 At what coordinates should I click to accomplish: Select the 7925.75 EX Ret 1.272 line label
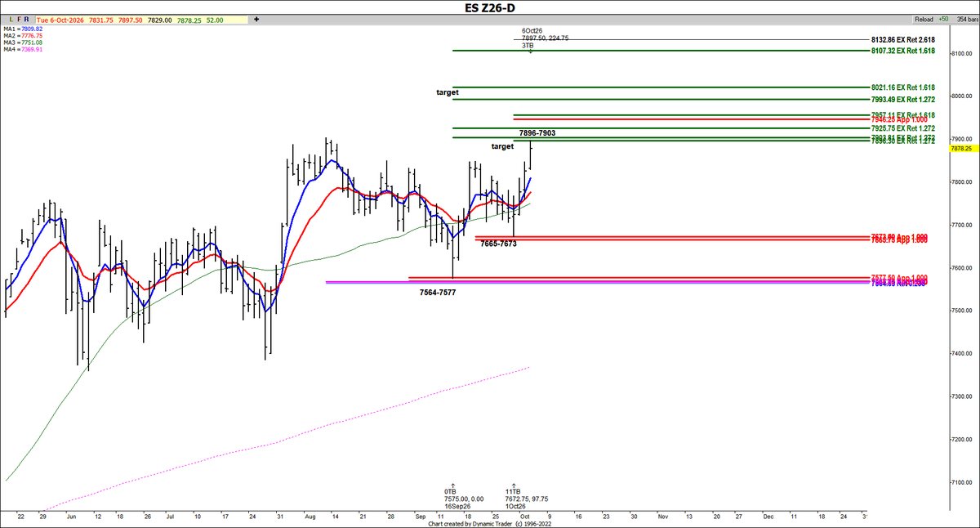[902, 128]
